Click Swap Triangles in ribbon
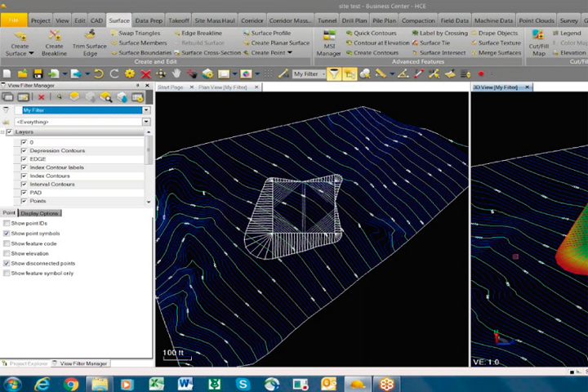Viewport: 588px width, 392px height. (136, 33)
